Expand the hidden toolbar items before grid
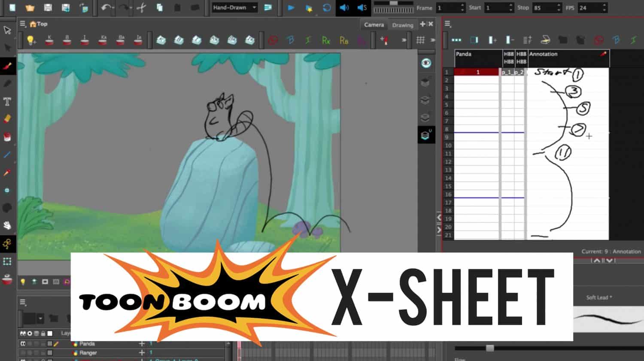Viewport: 644px width, 361px height. [x=404, y=40]
